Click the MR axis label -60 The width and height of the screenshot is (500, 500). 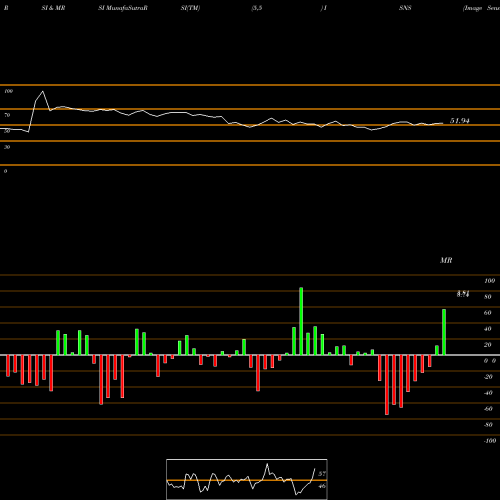coord(488,409)
